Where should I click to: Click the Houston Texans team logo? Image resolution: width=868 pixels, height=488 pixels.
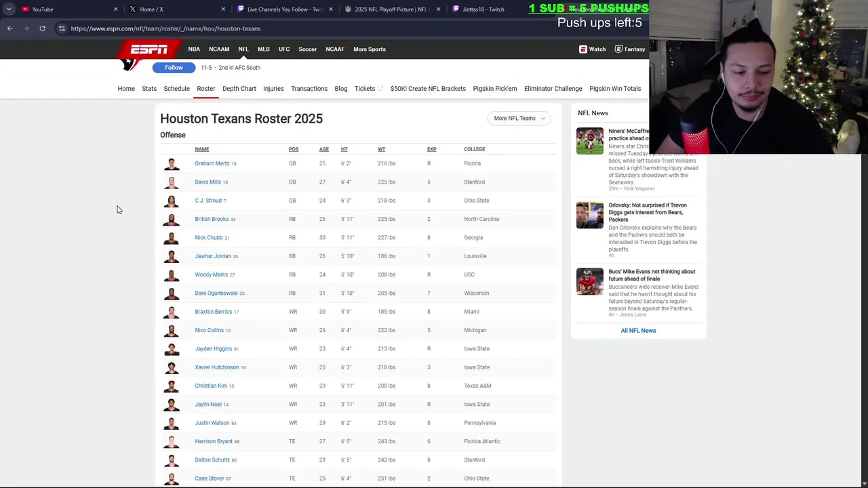(129, 64)
